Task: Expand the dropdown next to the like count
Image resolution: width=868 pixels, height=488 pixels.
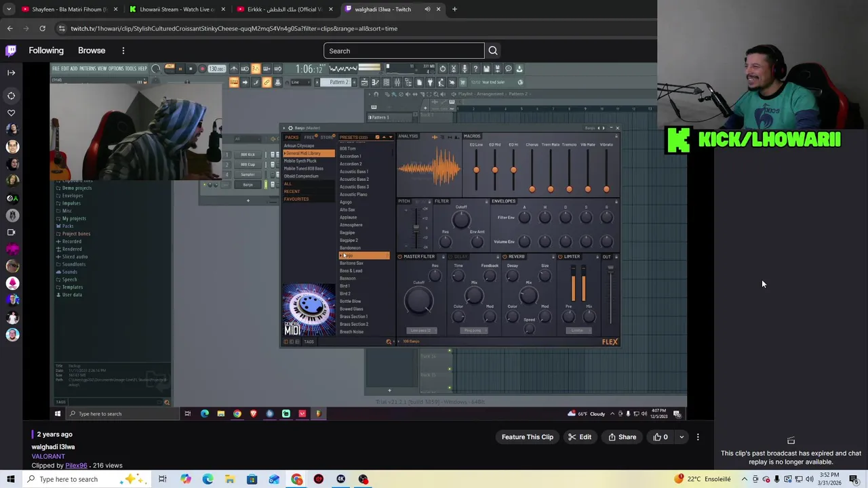Action: coord(682,437)
